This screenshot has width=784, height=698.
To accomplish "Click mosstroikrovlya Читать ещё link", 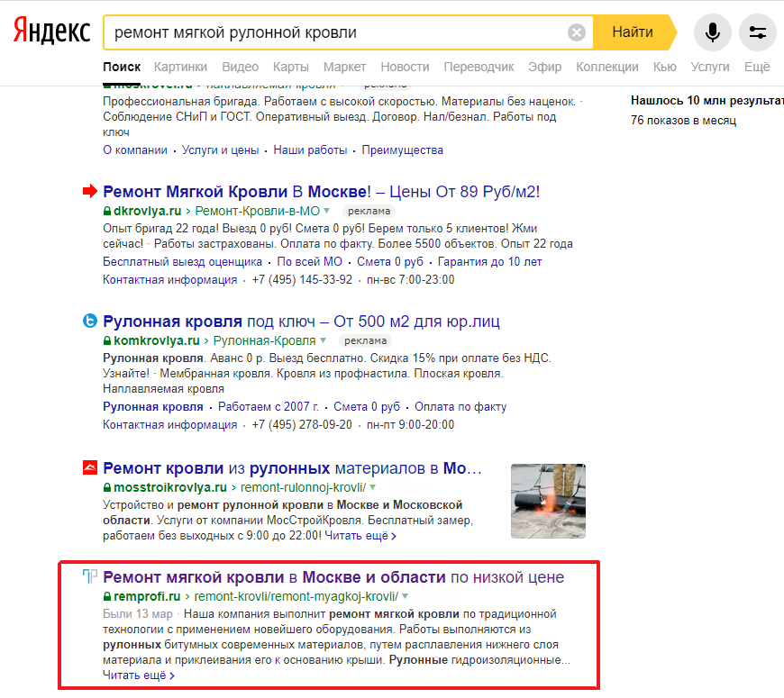I will [360, 536].
